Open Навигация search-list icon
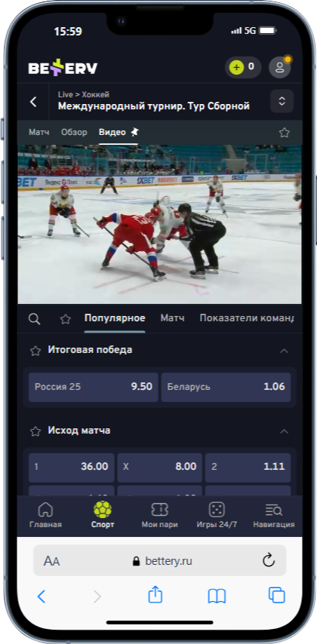317x644 pixels. click(x=274, y=510)
